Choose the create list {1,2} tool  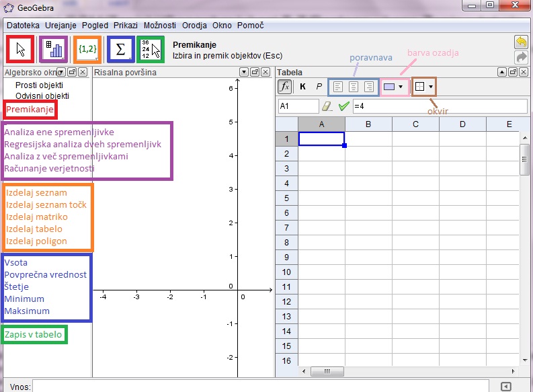point(87,49)
